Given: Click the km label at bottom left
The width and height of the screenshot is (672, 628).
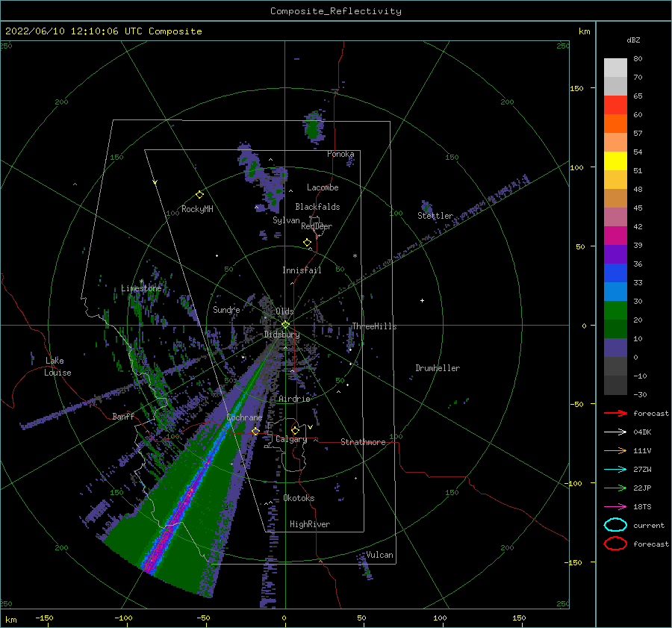Looking at the screenshot, I should (x=10, y=620).
